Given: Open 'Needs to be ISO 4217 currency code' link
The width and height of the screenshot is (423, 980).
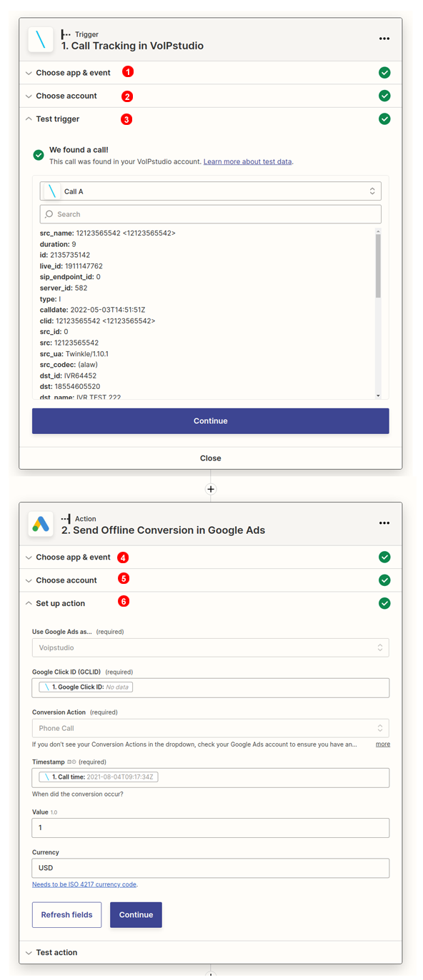Looking at the screenshot, I should coord(84,884).
